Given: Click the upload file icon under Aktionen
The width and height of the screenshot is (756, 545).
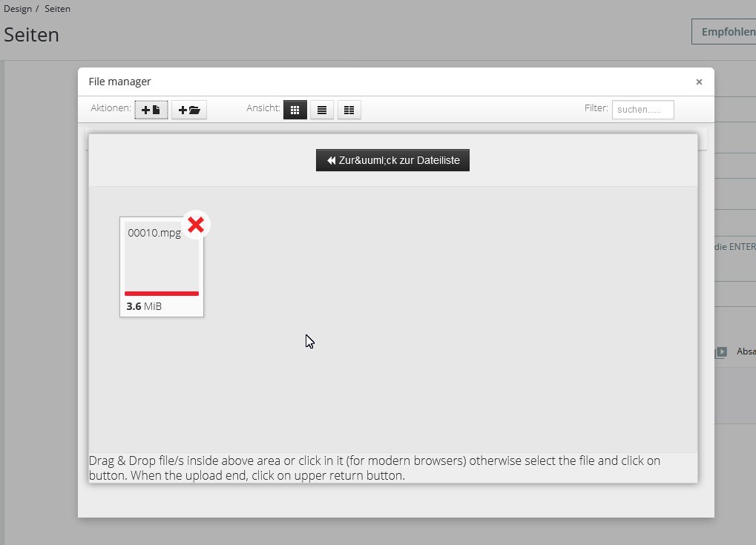Looking at the screenshot, I should point(151,110).
